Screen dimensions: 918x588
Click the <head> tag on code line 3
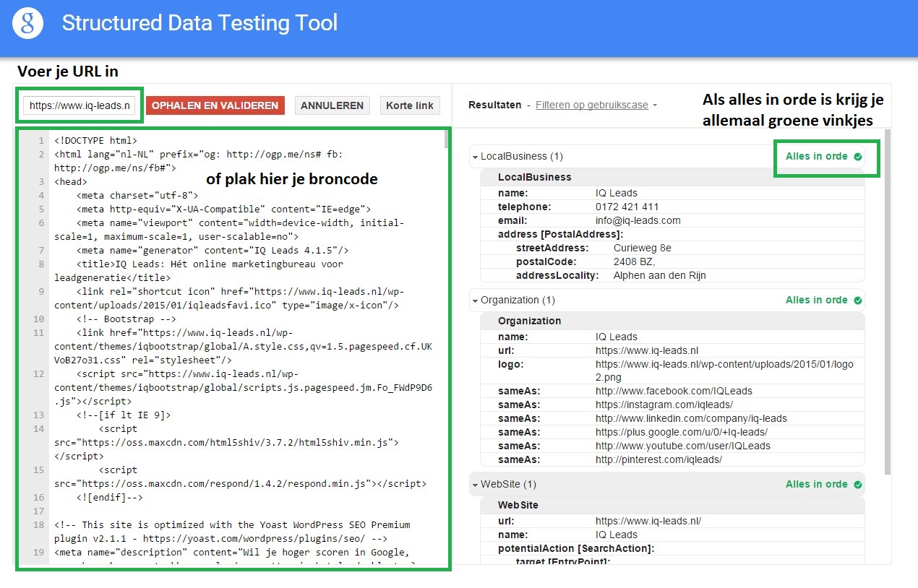pyautogui.click(x=71, y=182)
